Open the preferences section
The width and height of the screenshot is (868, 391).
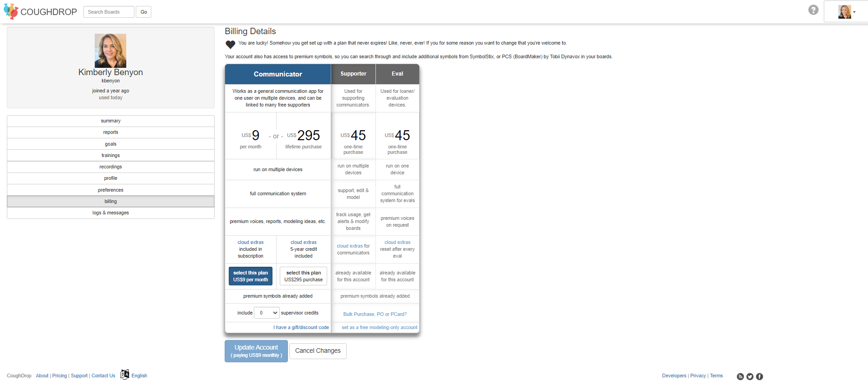coord(111,190)
